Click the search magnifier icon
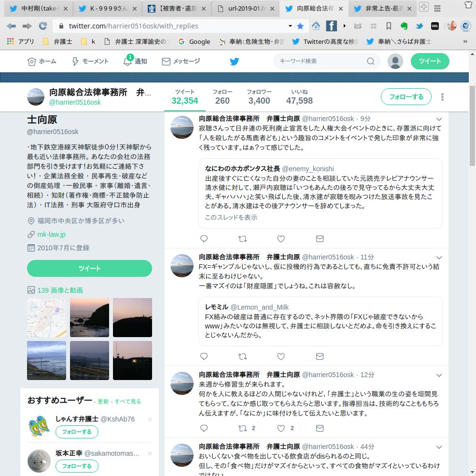This screenshot has width=476, height=476. click(371, 61)
